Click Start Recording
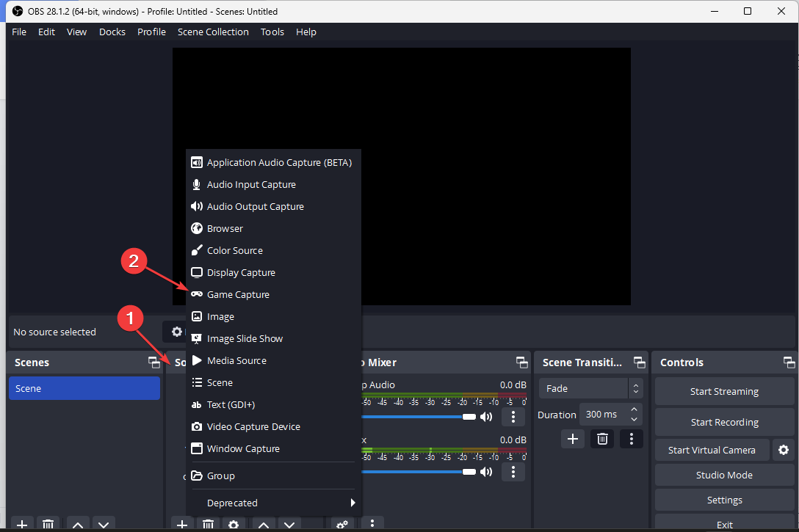The width and height of the screenshot is (799, 532). (x=725, y=422)
